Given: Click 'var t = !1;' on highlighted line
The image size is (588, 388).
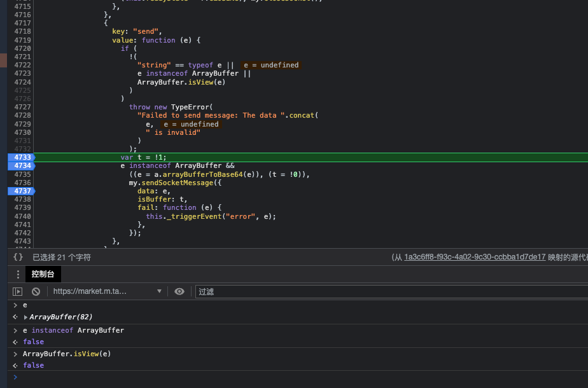Looking at the screenshot, I should [143, 158].
